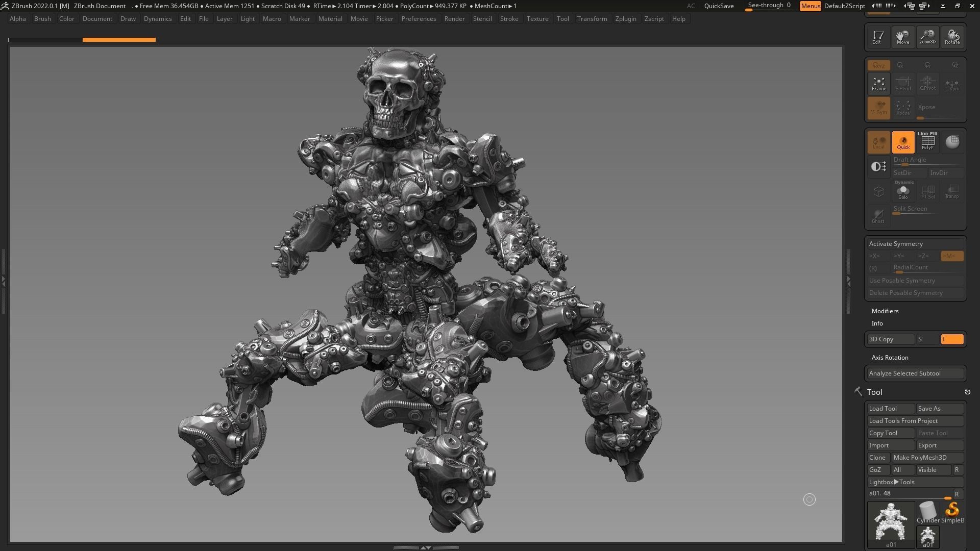This screenshot has height=551, width=980.
Task: Toggle Dynamic Solo mode
Action: [903, 190]
